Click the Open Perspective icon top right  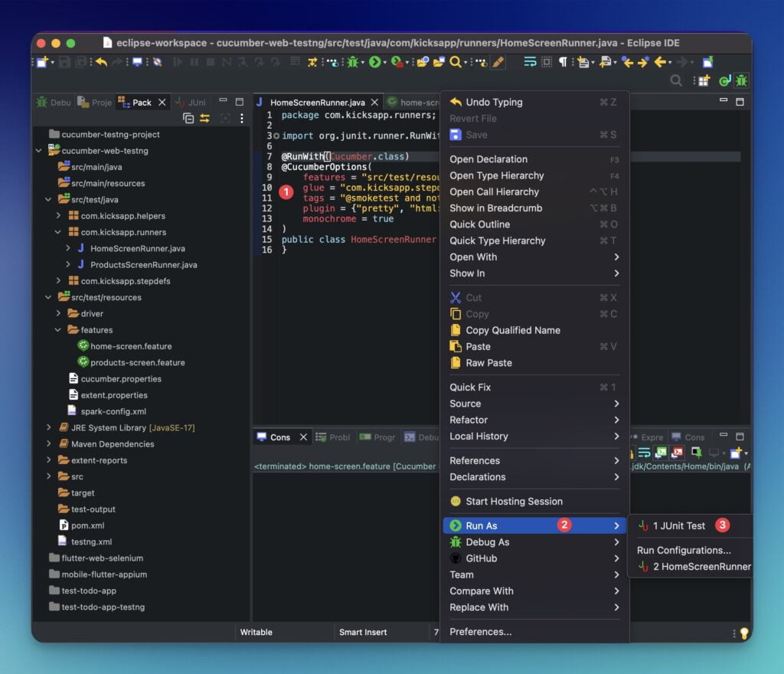[x=704, y=80]
